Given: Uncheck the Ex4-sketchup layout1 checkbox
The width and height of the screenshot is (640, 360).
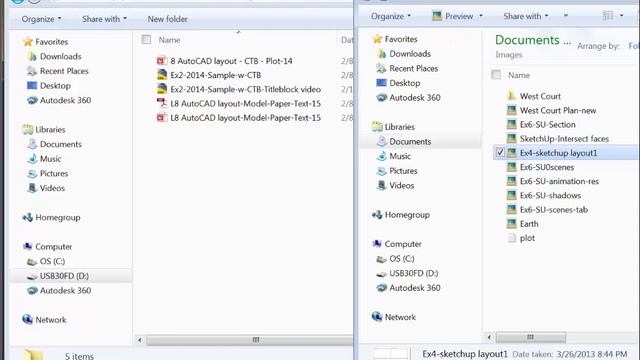Looking at the screenshot, I should click(x=500, y=153).
